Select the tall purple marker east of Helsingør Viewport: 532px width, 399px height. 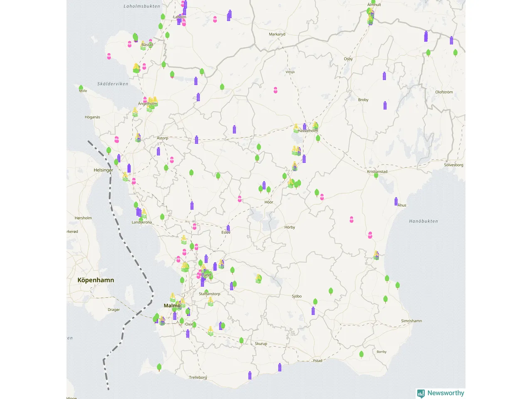coord(129,168)
